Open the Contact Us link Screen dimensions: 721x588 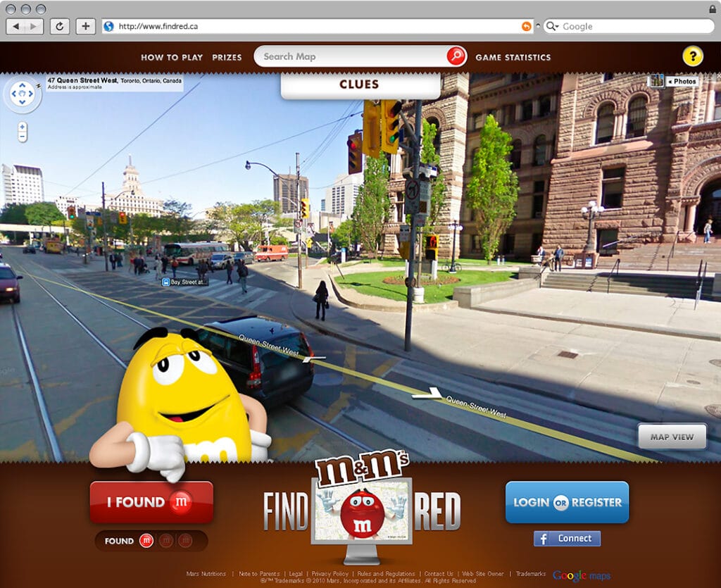pyautogui.click(x=439, y=574)
